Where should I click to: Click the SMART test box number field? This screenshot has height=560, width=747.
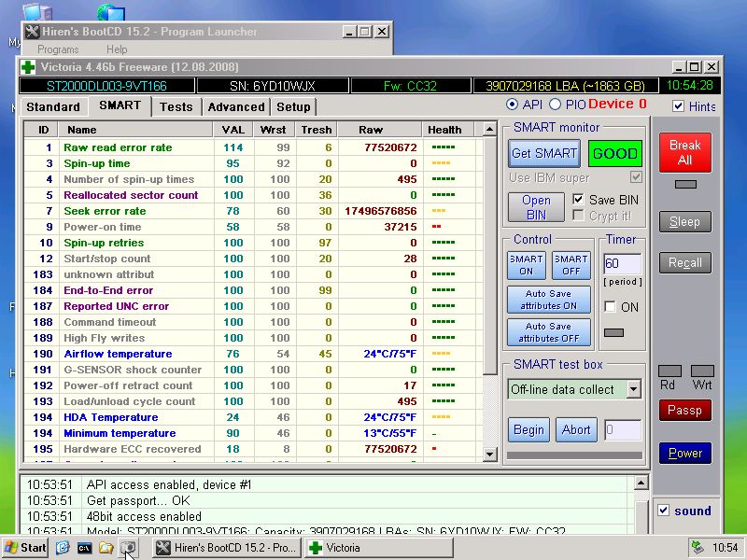[623, 430]
